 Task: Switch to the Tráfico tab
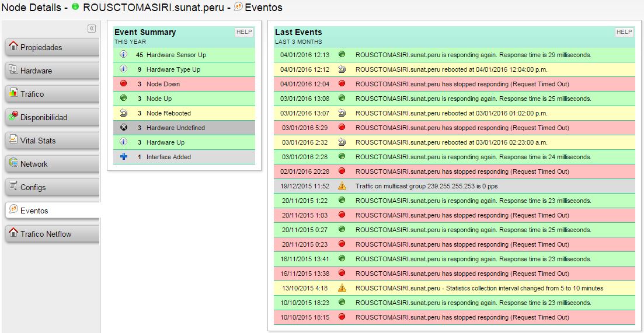[52, 94]
